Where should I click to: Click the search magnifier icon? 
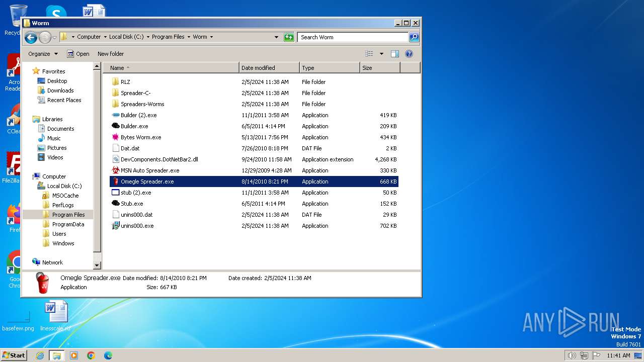414,37
